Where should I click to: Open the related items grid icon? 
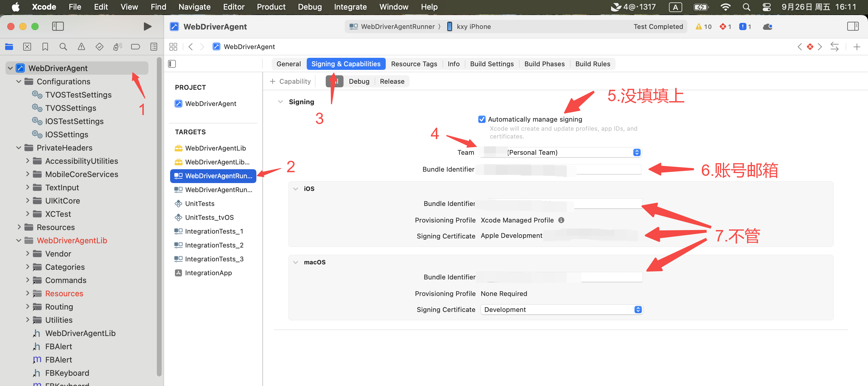tap(173, 47)
